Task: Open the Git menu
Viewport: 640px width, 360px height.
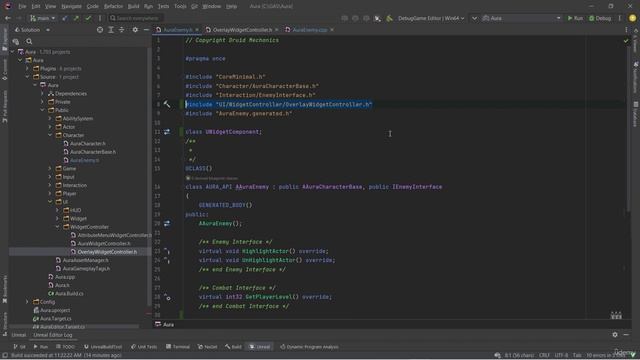Action: point(194,7)
